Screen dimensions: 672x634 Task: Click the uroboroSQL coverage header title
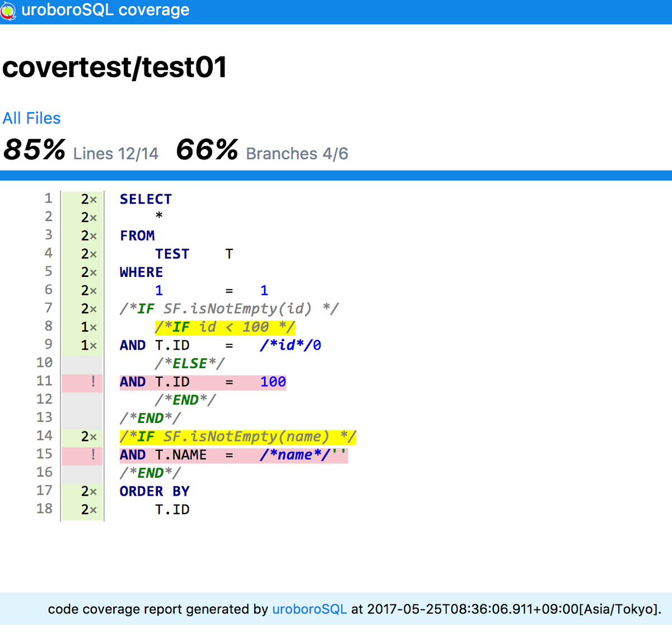click(105, 10)
